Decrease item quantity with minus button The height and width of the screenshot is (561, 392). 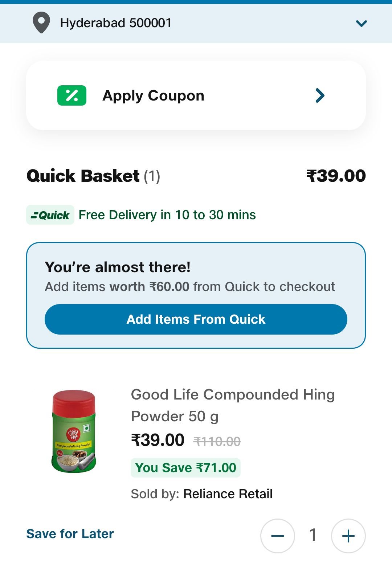278,536
